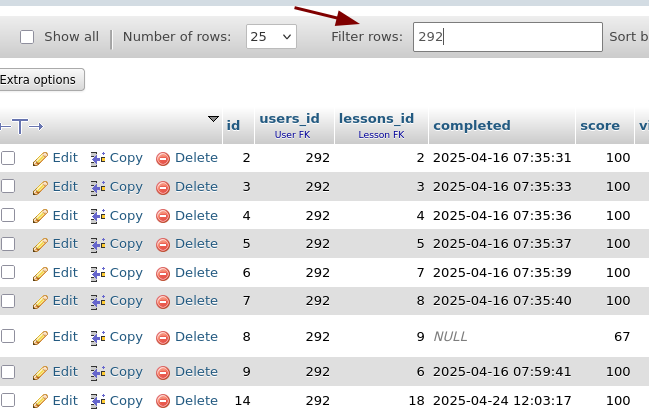Select the checkbox for row id 6
The width and height of the screenshot is (649, 420).
(8, 272)
